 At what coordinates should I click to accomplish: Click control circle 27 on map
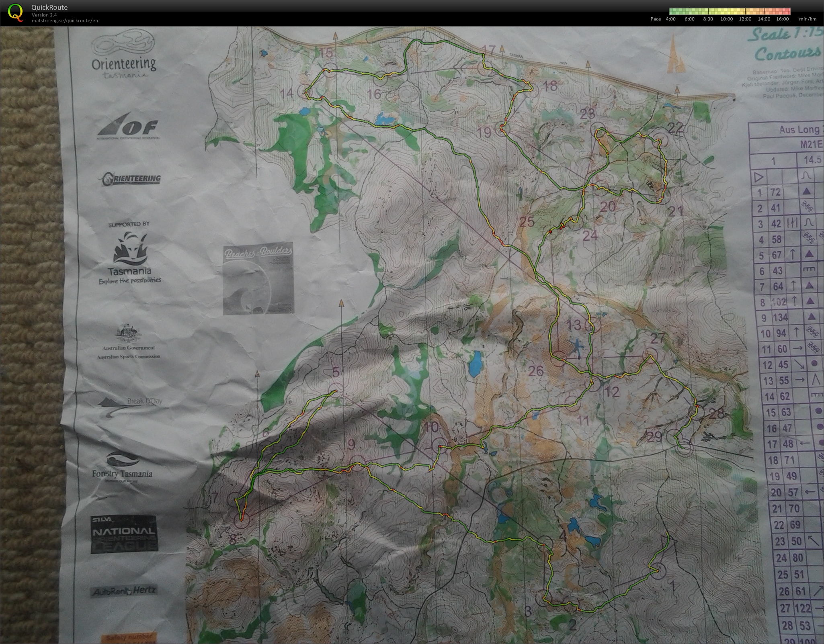[651, 355]
